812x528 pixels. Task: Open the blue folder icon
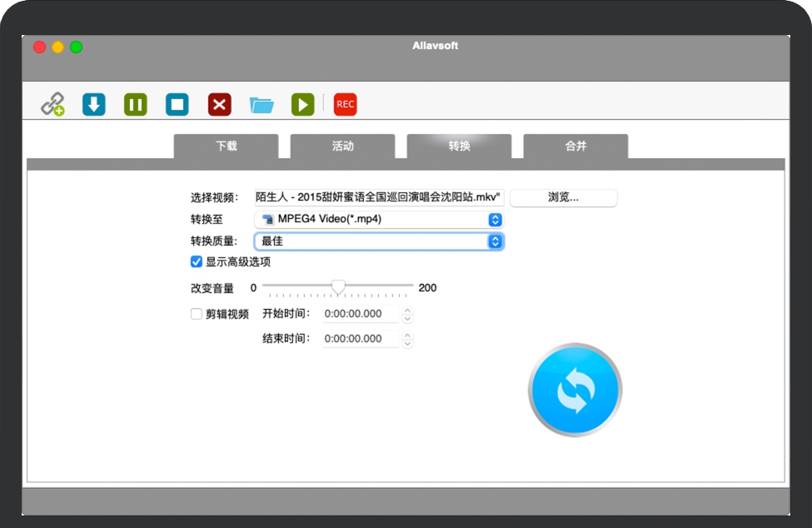point(262,105)
